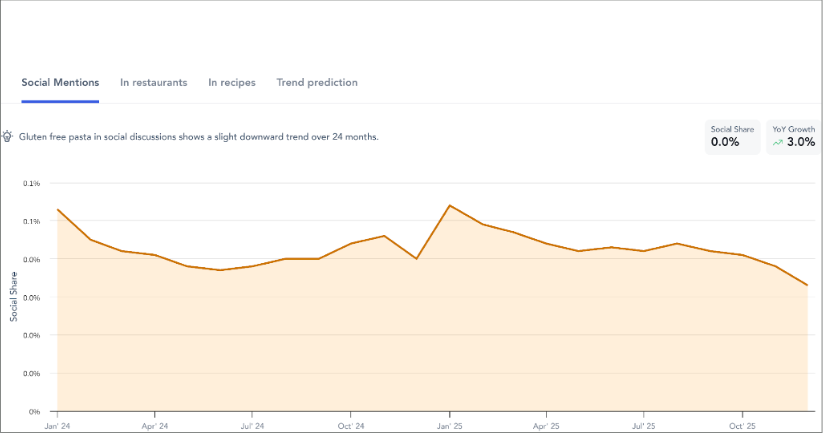This screenshot has height=433, width=824.
Task: Click the last data point of the line
Action: pos(807,285)
